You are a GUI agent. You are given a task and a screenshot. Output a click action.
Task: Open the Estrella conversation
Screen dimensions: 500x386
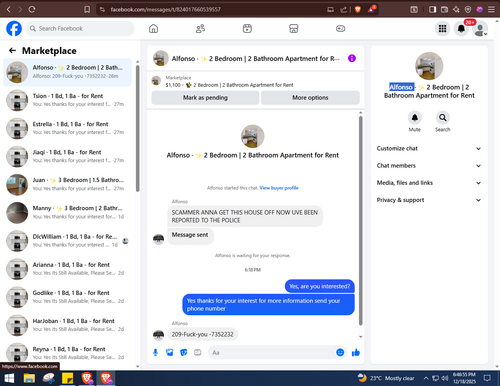67,128
